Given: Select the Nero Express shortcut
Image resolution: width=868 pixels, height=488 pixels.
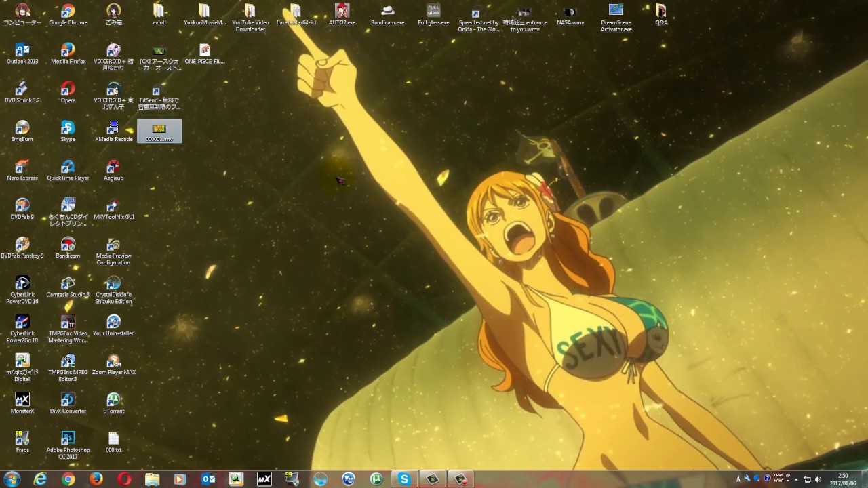Looking at the screenshot, I should click(x=22, y=169).
